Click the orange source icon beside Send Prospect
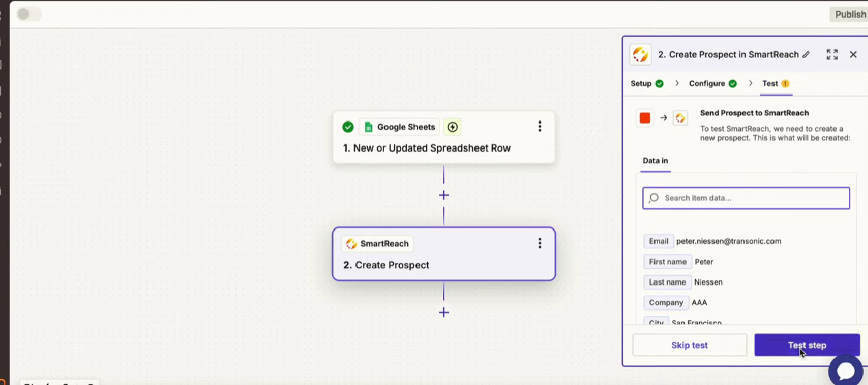 pyautogui.click(x=645, y=118)
